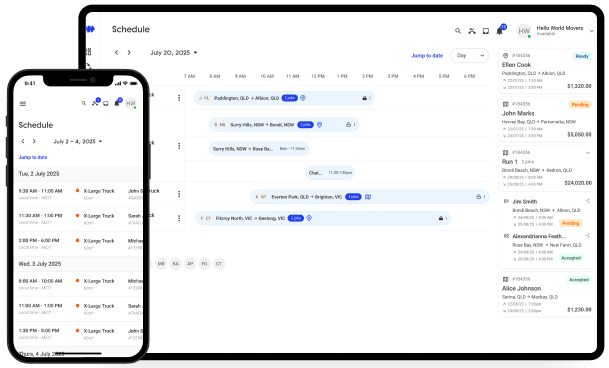Click the Accepted tag under Alexandrianna job
This screenshot has height=368, width=609.
[571, 258]
